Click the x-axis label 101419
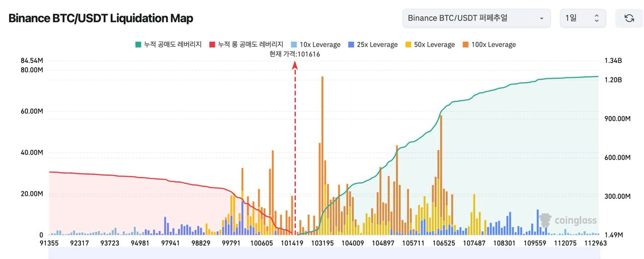This screenshot has width=644, height=259. coord(292,243)
